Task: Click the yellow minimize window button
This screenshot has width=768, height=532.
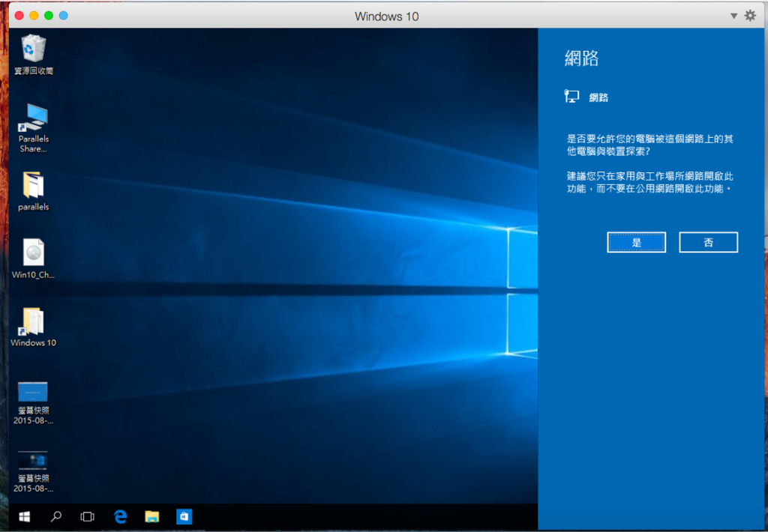Action: click(x=34, y=16)
